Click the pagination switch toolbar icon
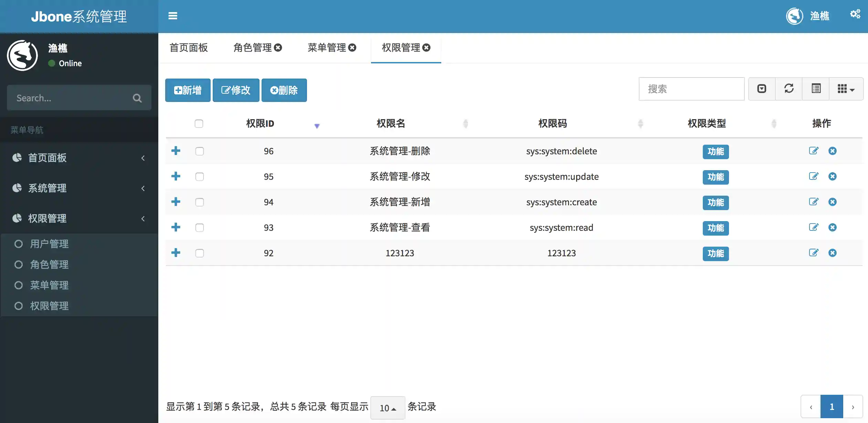 click(x=762, y=89)
